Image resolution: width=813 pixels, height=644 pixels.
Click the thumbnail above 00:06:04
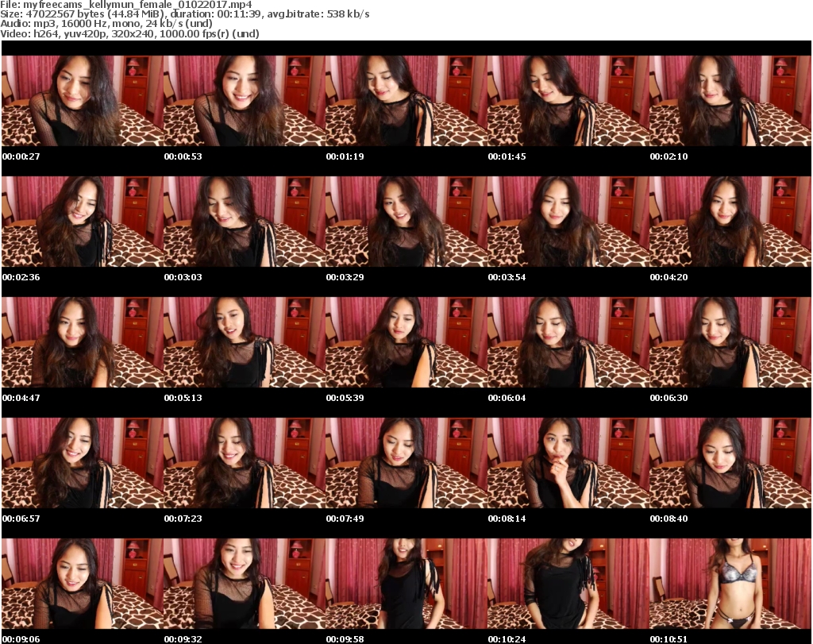568,342
